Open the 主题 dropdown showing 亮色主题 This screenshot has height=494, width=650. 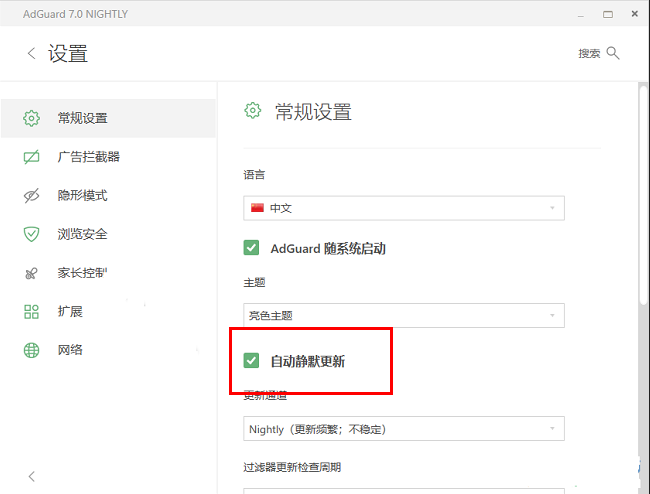(404, 315)
